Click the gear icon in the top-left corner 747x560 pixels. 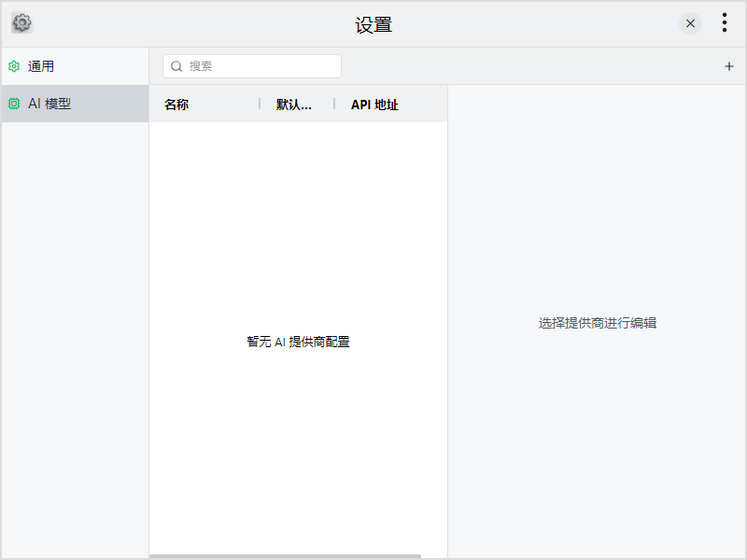(x=21, y=23)
